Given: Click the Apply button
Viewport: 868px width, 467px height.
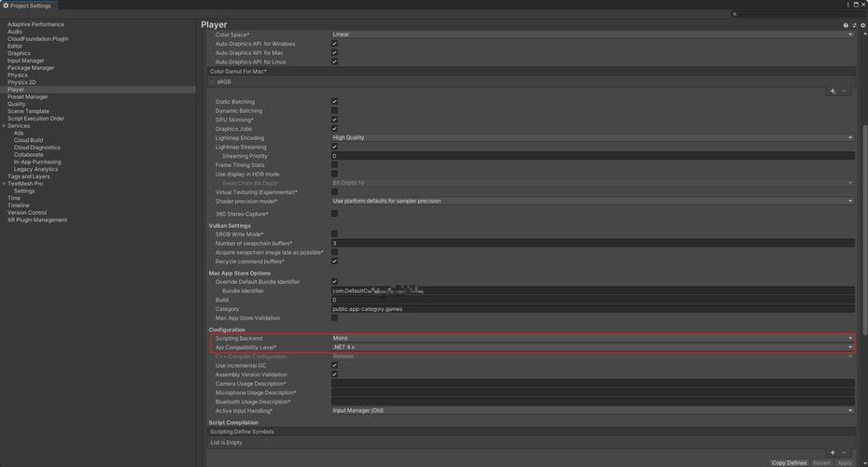Looking at the screenshot, I should pos(844,463).
